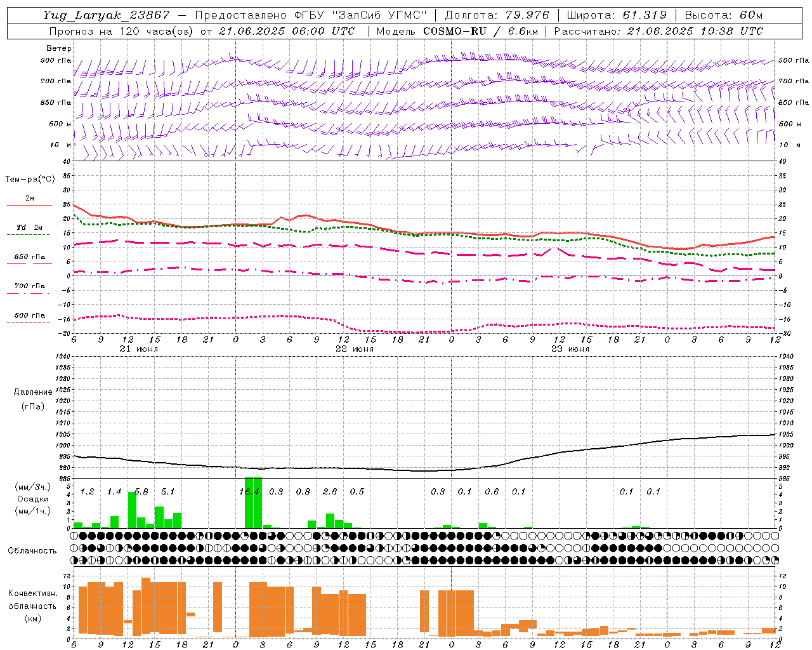Click the Модель COSMO-RU / 6.6км label

pos(457,31)
